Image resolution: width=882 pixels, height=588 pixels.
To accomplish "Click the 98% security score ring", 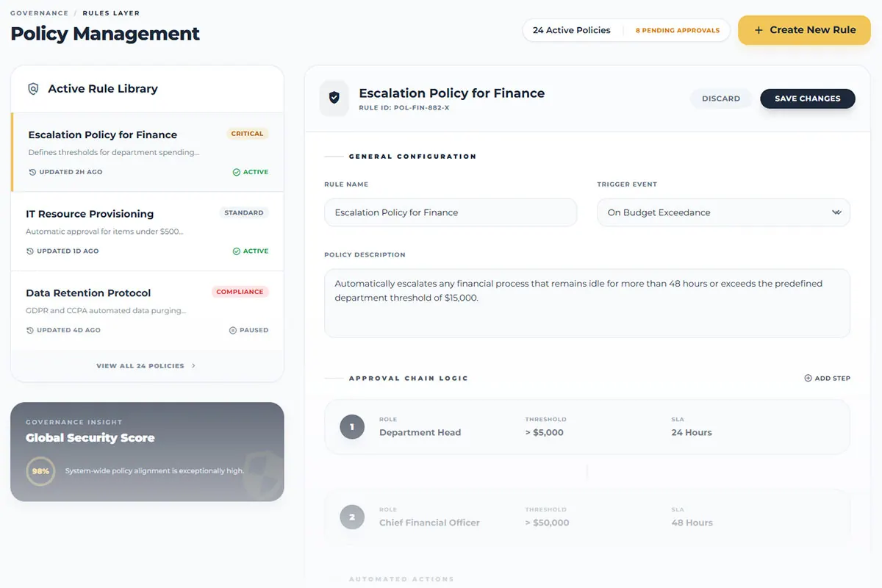I will [40, 471].
